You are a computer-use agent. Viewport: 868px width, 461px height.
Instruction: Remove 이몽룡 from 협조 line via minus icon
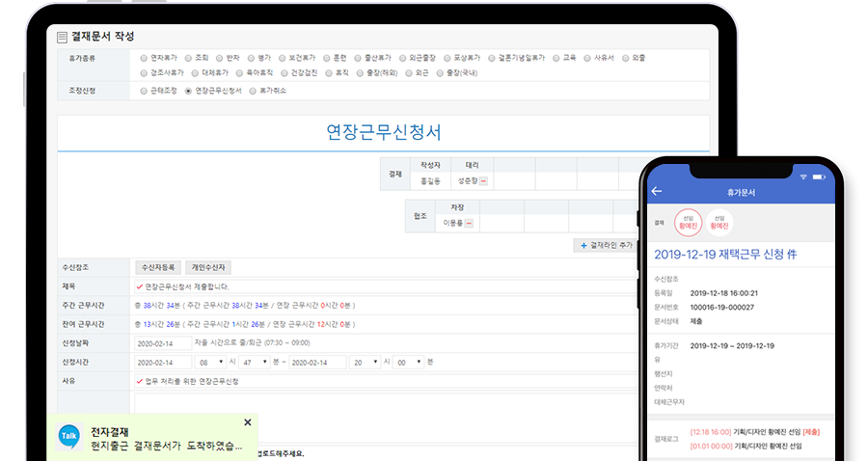tap(469, 223)
